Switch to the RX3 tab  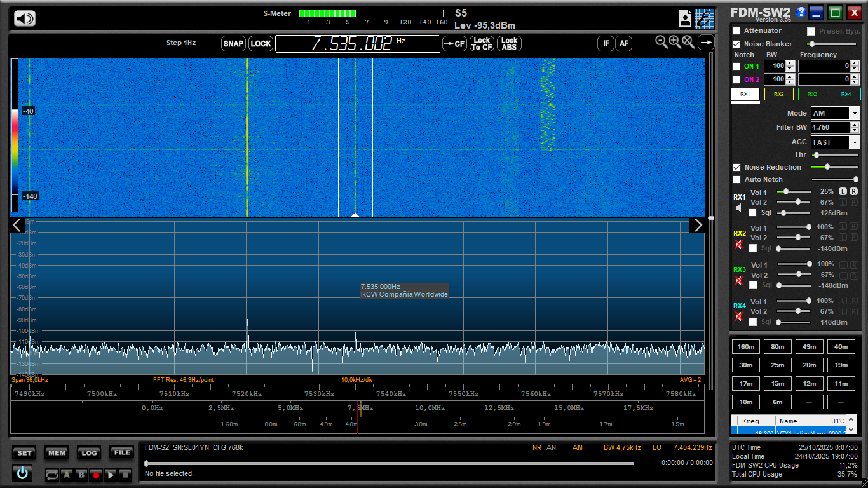pyautogui.click(x=812, y=94)
